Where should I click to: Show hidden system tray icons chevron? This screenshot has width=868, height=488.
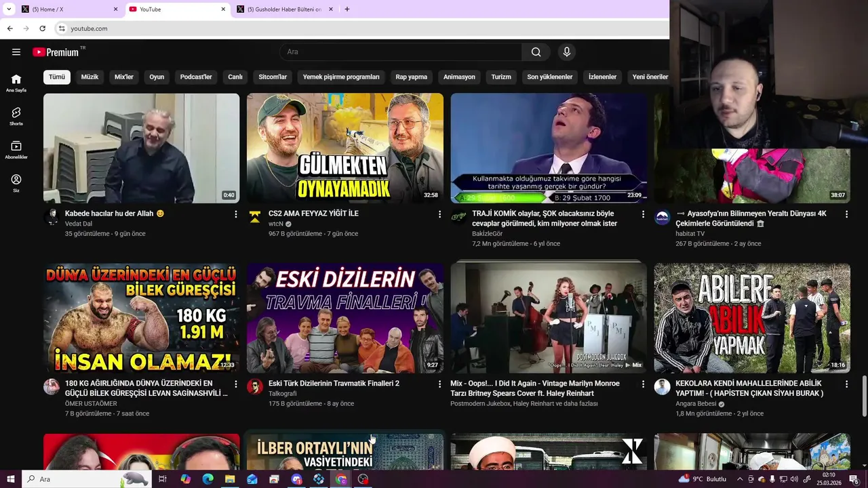(x=740, y=479)
